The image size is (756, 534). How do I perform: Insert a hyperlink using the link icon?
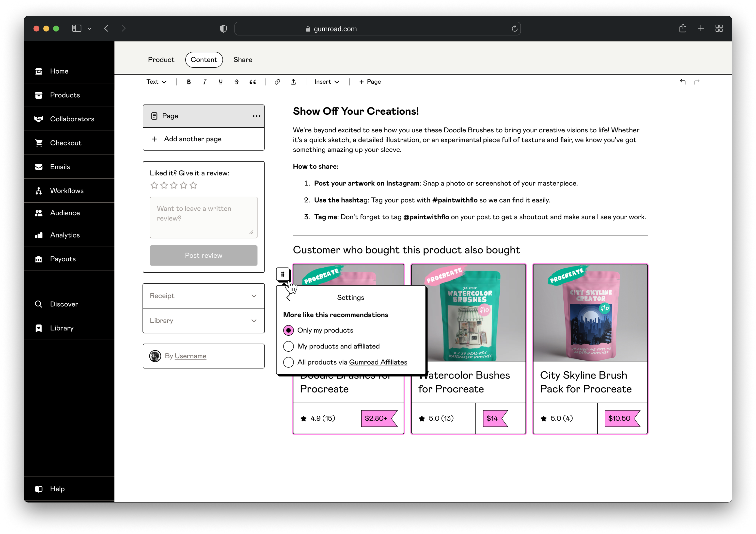point(277,82)
